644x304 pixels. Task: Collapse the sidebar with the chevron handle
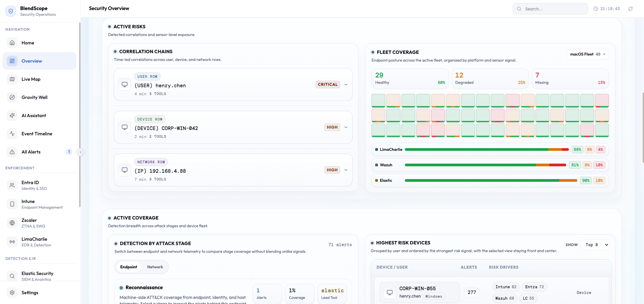click(80, 152)
